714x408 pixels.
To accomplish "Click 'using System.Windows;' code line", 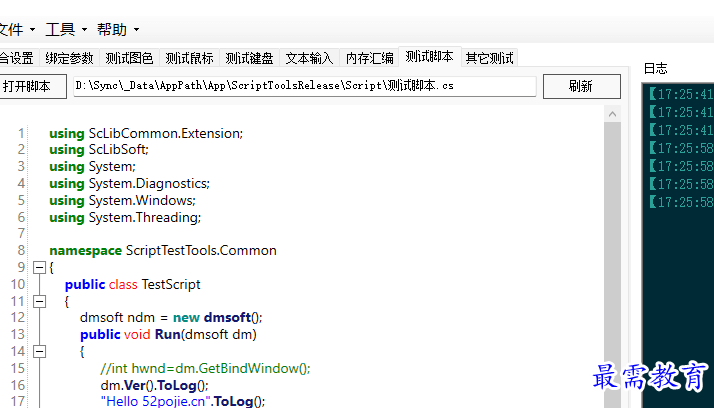I will click(122, 200).
